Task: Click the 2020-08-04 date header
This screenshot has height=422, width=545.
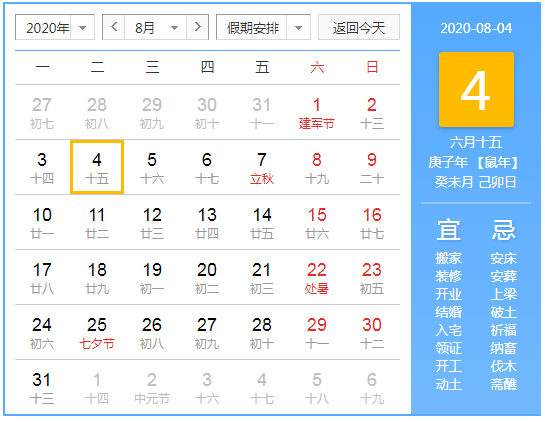Action: tap(476, 28)
